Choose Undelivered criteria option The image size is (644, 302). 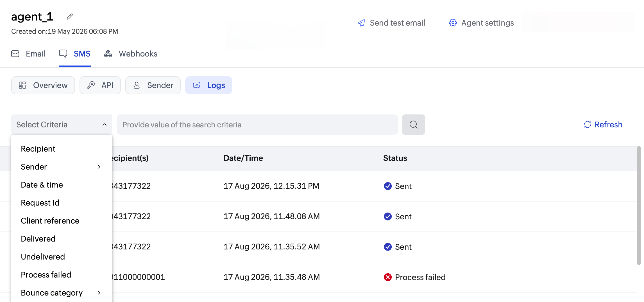(62, 257)
